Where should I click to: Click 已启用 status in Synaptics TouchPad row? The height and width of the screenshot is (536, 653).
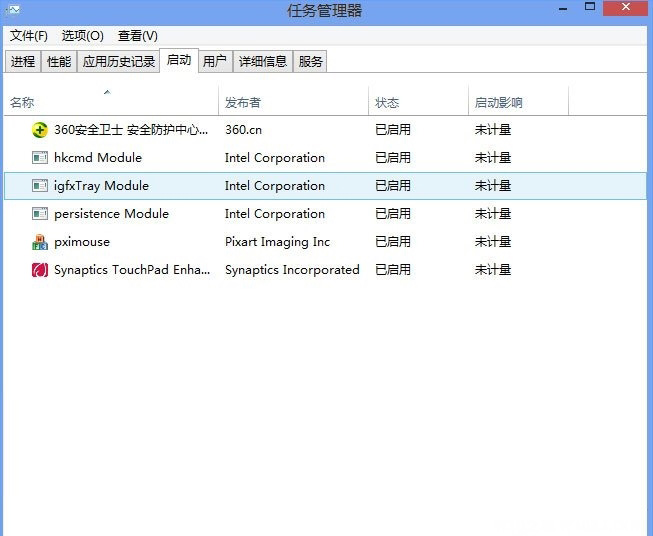coord(393,270)
